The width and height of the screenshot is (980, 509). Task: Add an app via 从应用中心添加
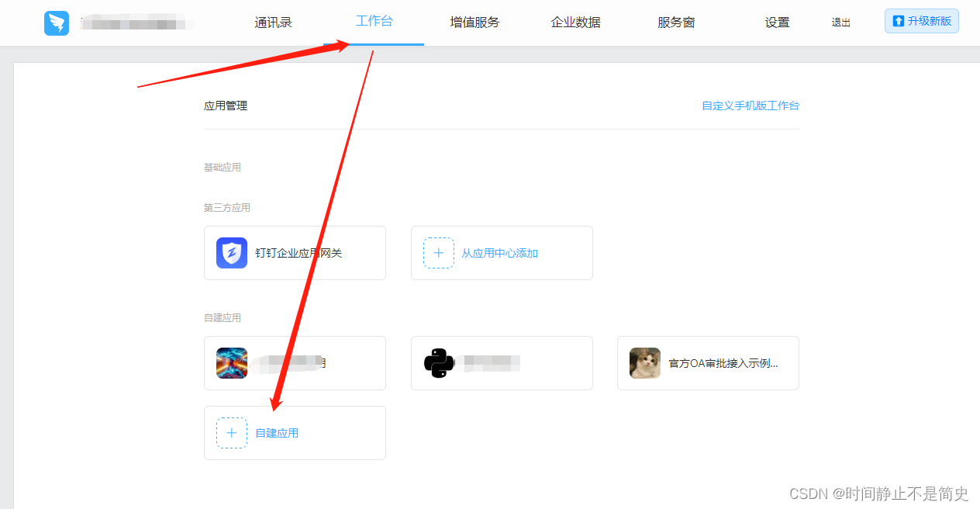502,252
